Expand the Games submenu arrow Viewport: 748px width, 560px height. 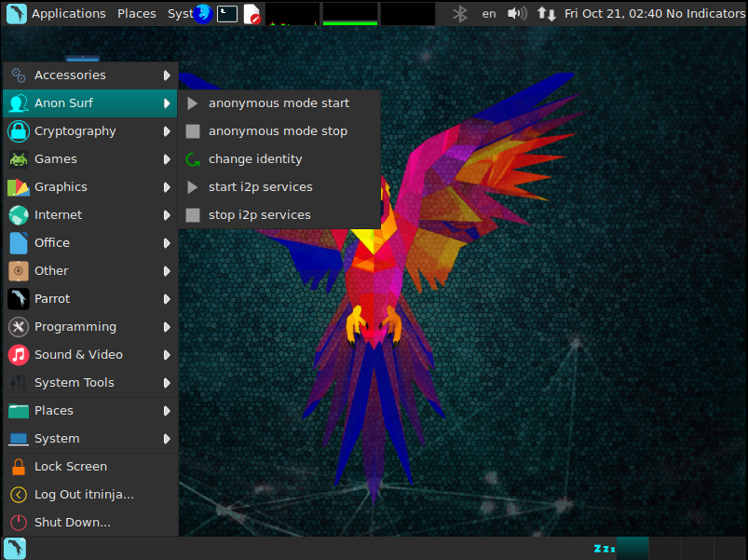click(x=167, y=159)
